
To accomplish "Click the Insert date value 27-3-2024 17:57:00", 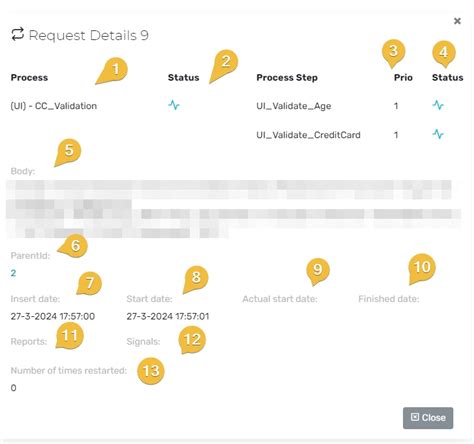I will pyautogui.click(x=53, y=316).
